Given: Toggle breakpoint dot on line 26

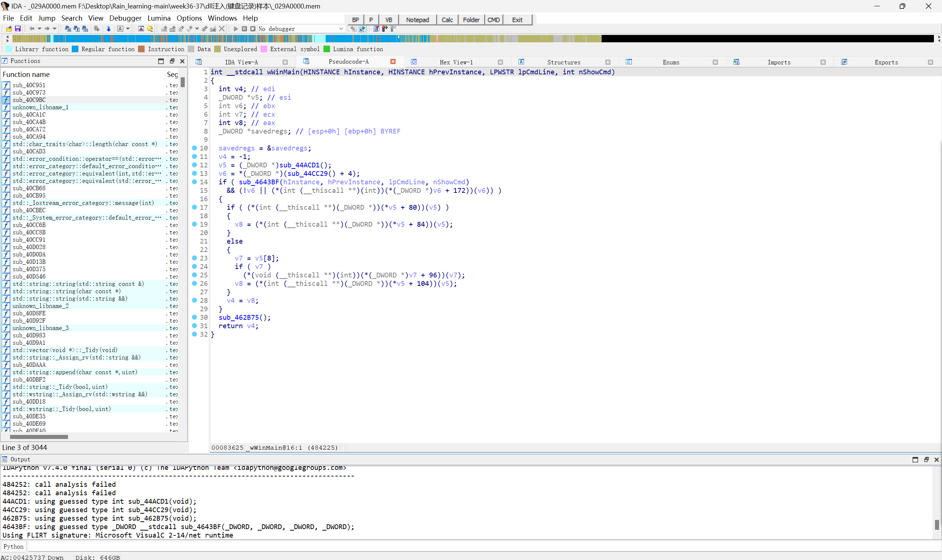Looking at the screenshot, I should (194, 283).
